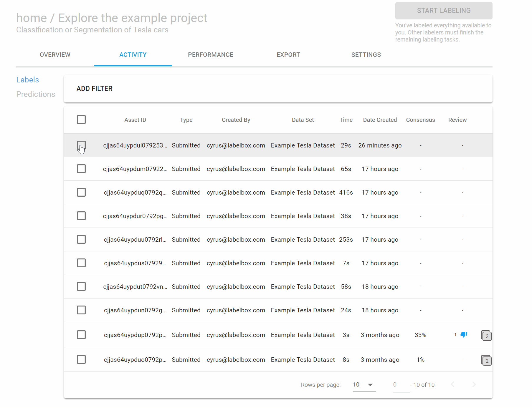532x408 pixels.
Task: Click asset ID cjjas64uypdut0792vn...
Action: [x=135, y=287]
